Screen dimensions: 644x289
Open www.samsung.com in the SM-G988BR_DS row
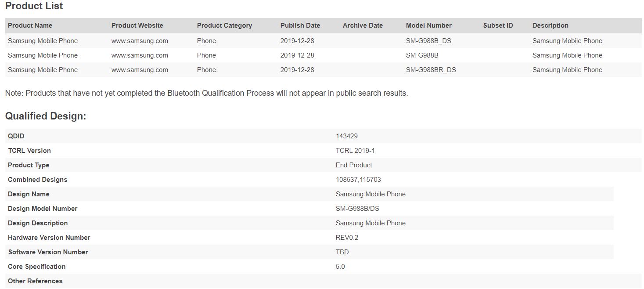140,70
